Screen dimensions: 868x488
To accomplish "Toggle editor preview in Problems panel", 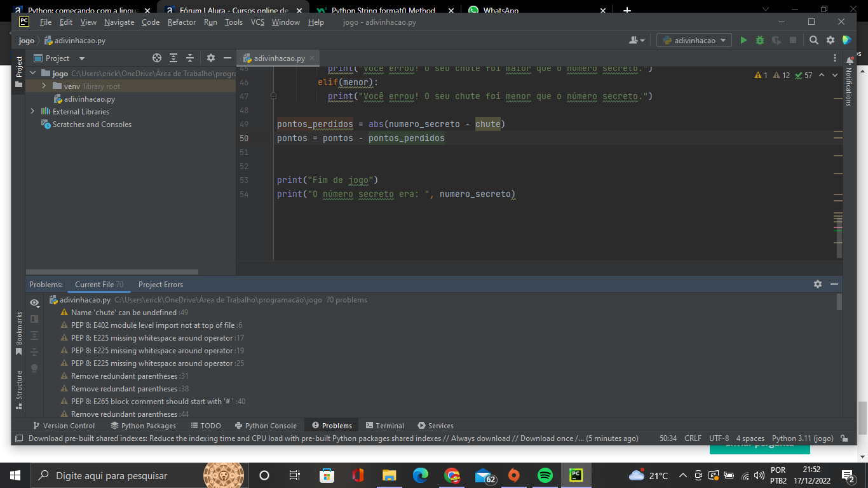I will click(x=34, y=319).
